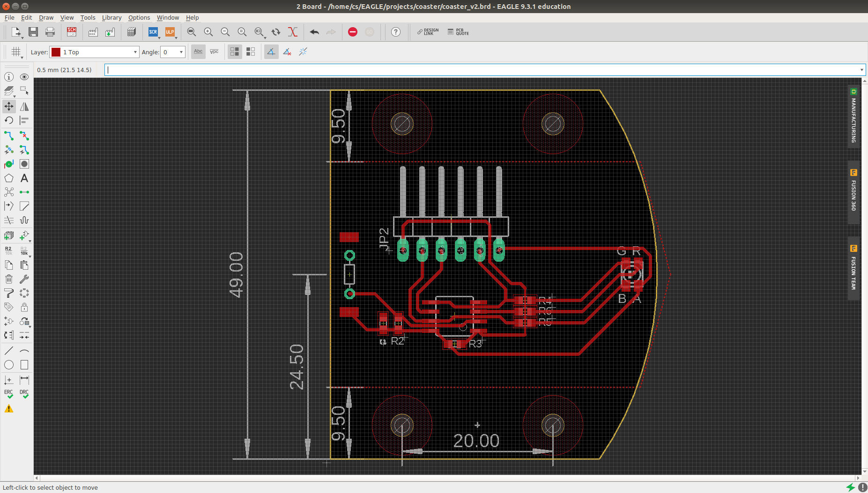Open the Layer selection dropdown
Screen dimensions: 868x493
click(x=95, y=52)
